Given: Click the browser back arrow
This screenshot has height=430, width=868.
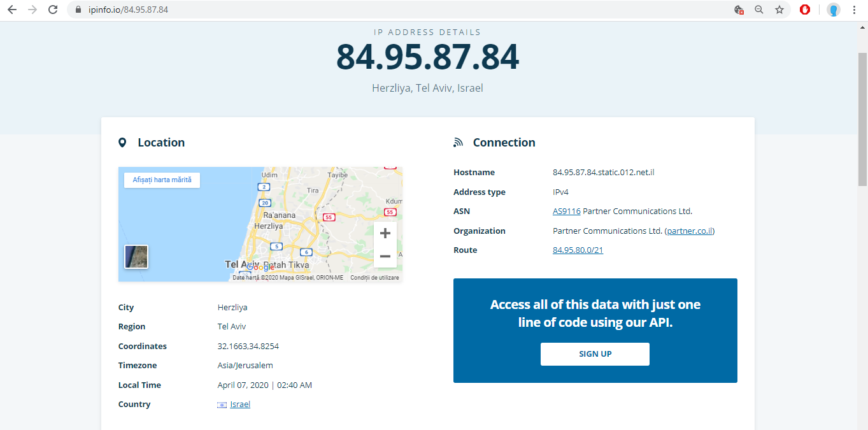Looking at the screenshot, I should 11,10.
